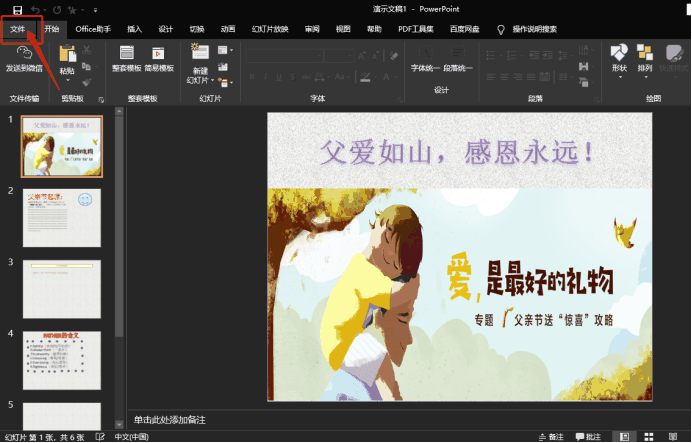This screenshot has height=443, width=692.
Task: Open the 幻灯片放映 tab
Action: point(270,29)
